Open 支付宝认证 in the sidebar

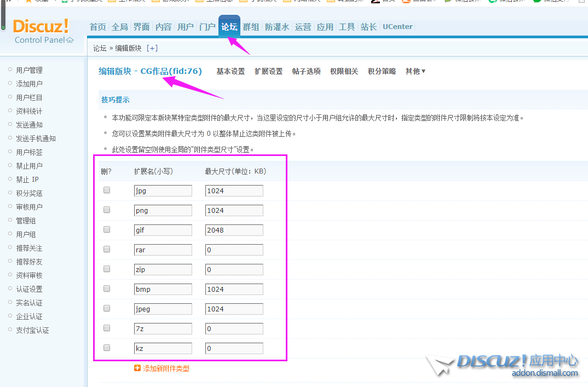click(x=32, y=330)
